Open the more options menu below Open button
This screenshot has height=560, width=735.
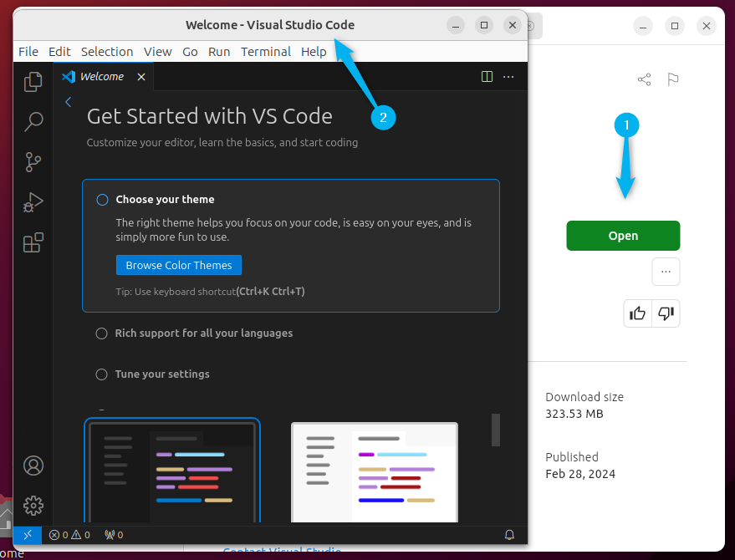(666, 271)
